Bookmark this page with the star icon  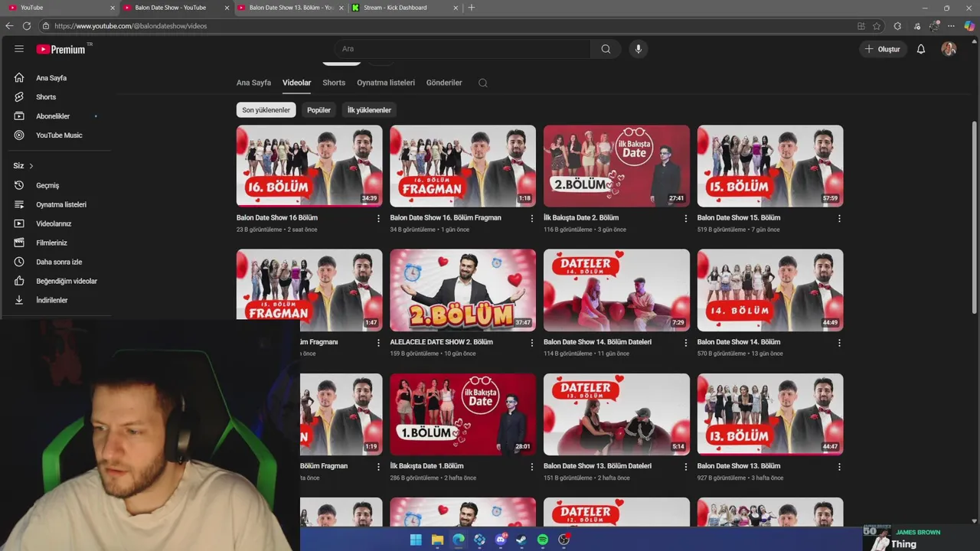pyautogui.click(x=877, y=26)
